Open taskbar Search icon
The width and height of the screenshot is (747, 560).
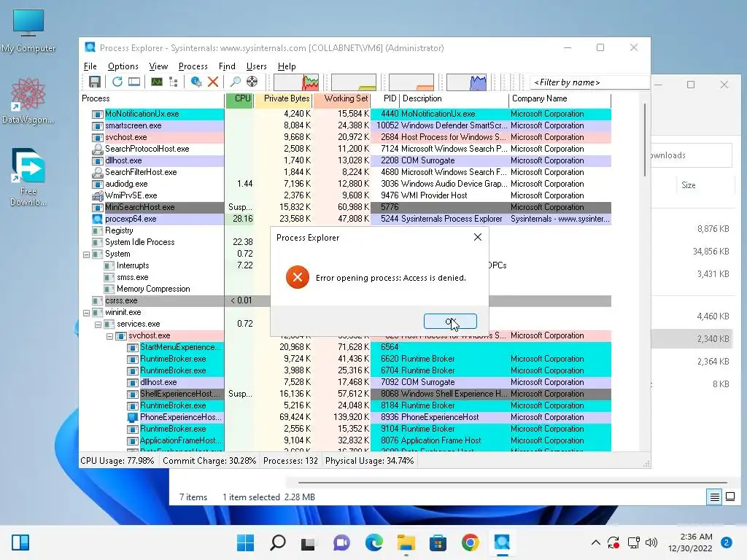278,542
